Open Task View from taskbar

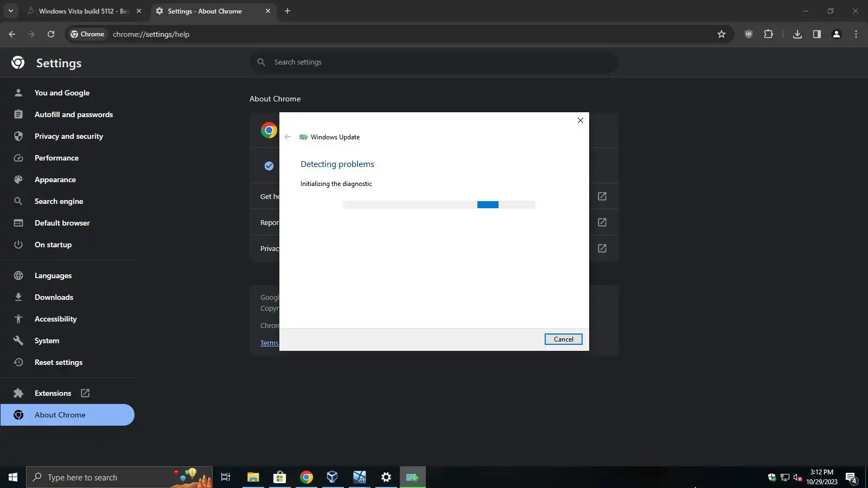point(226,477)
